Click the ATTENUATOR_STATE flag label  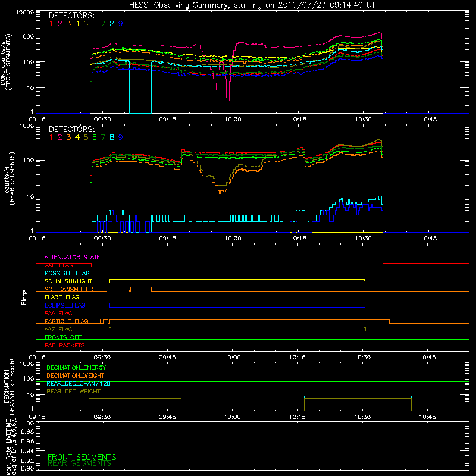72,257
